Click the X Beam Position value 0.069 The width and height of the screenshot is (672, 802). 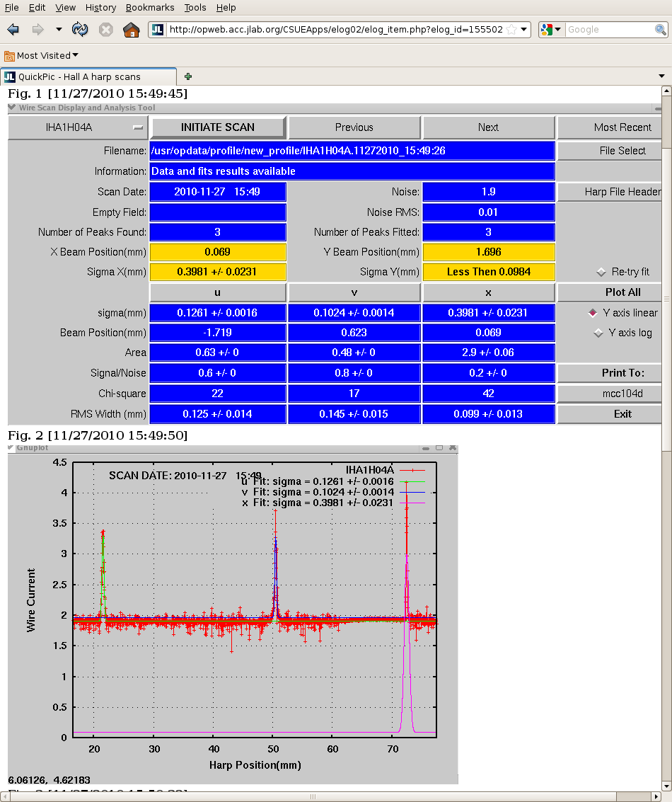coord(218,252)
